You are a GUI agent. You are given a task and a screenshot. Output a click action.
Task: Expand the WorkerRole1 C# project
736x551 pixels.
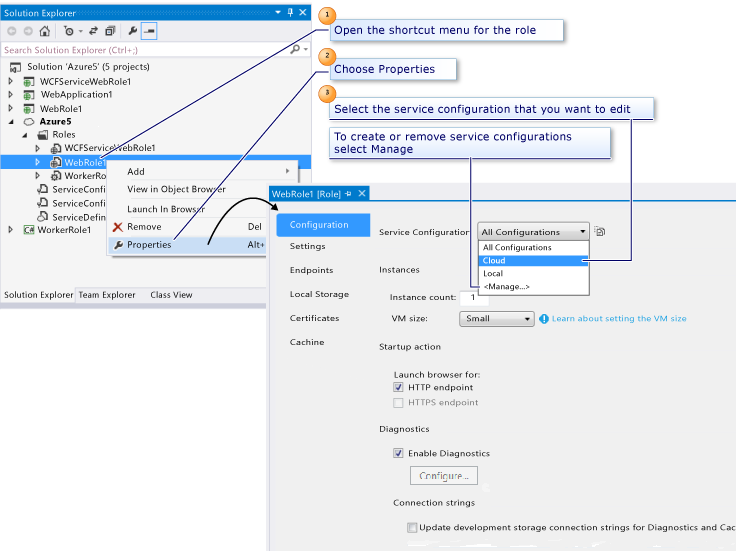[x=11, y=230]
